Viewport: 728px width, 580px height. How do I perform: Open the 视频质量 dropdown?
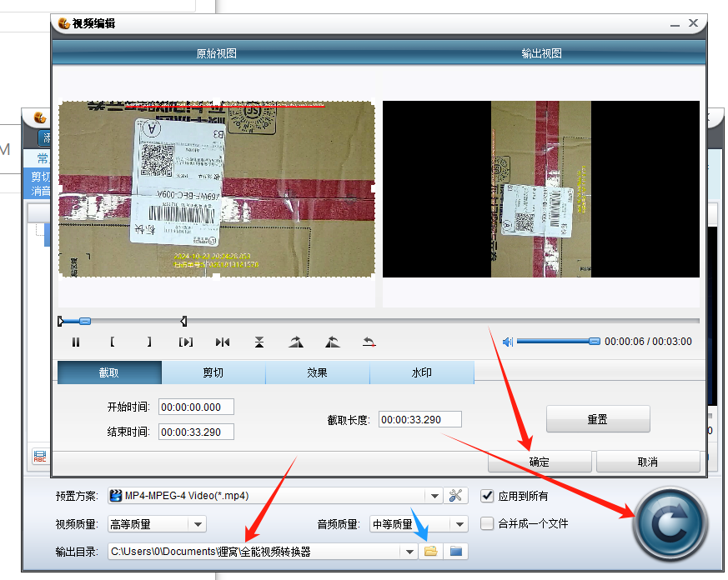point(198,524)
